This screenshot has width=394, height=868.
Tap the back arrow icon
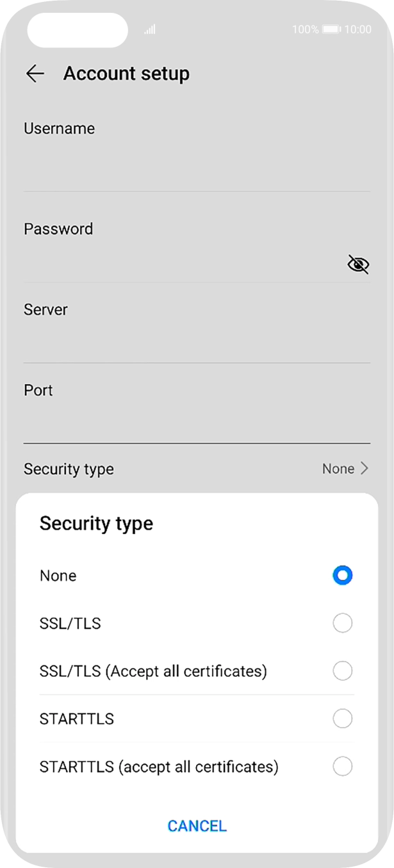35,74
